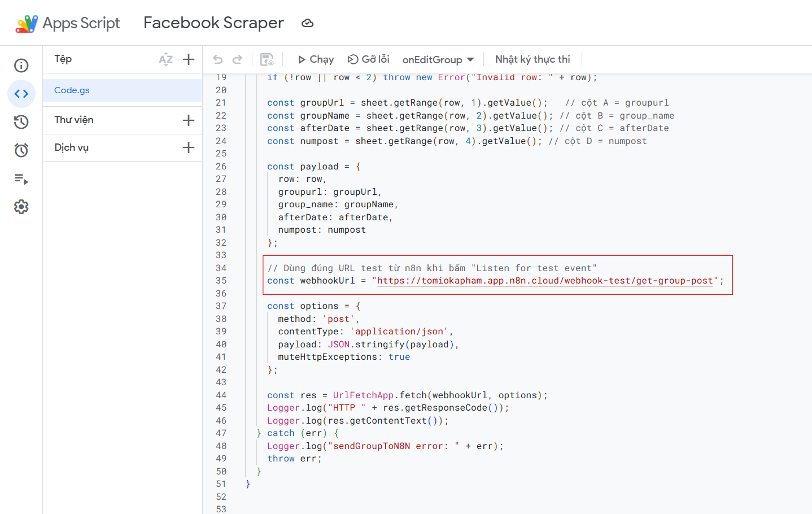Viewport: 812px width, 514px height.
Task: Click the n8n webhook-test URL link
Action: tap(545, 281)
